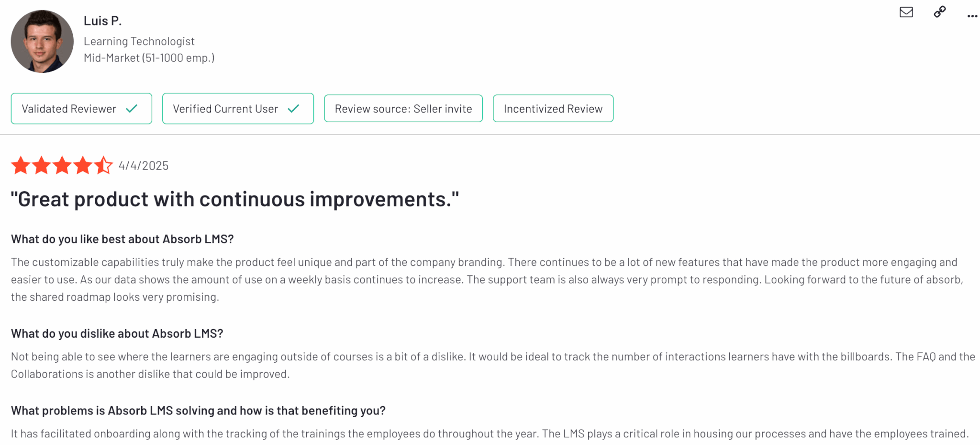
Task: Click the Review source: Seller invite tag
Action: pos(403,109)
